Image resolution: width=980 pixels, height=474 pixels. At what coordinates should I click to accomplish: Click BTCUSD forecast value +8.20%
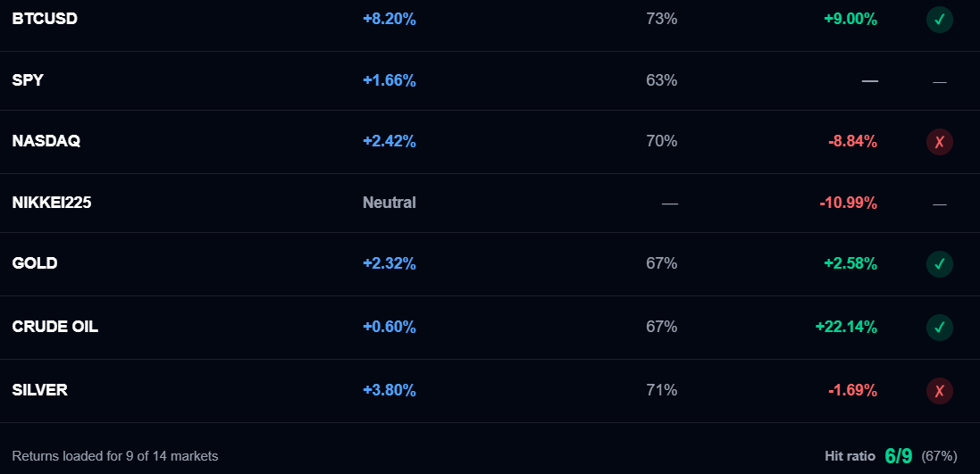[x=389, y=20]
